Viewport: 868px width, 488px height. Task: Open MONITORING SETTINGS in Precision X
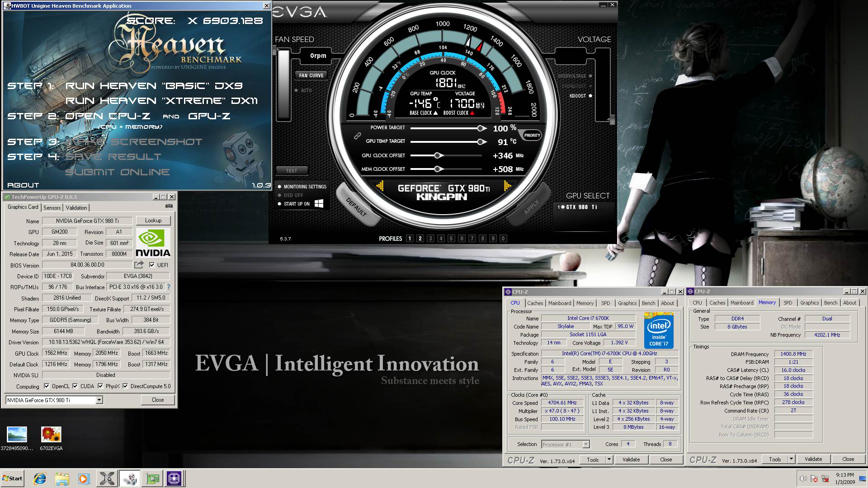[x=302, y=187]
